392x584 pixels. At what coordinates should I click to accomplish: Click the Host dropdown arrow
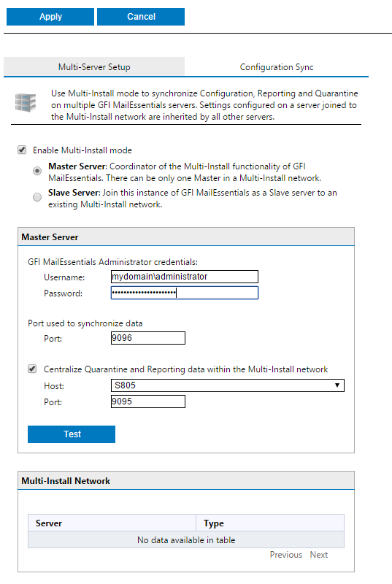click(x=337, y=385)
